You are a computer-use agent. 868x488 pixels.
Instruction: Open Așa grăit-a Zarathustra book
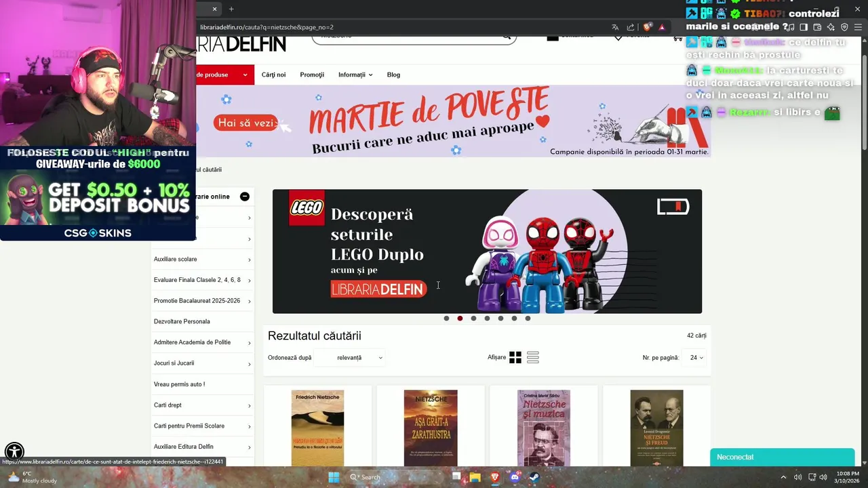point(431,428)
